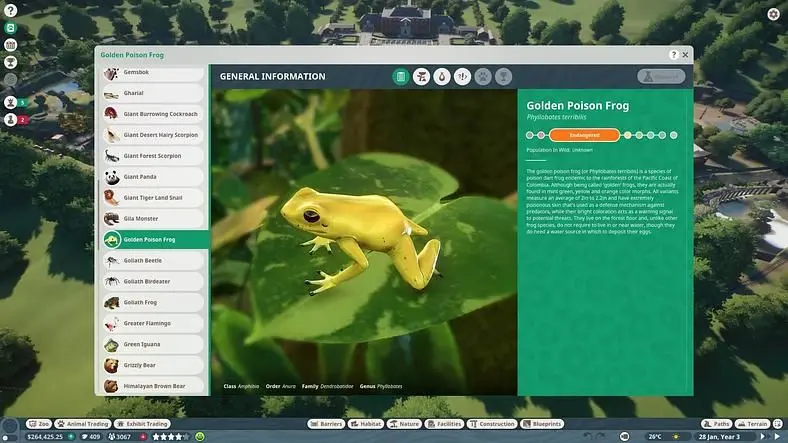788x443 pixels.
Task: Select Giant Forest Scorpion entry
Action: [153, 156]
